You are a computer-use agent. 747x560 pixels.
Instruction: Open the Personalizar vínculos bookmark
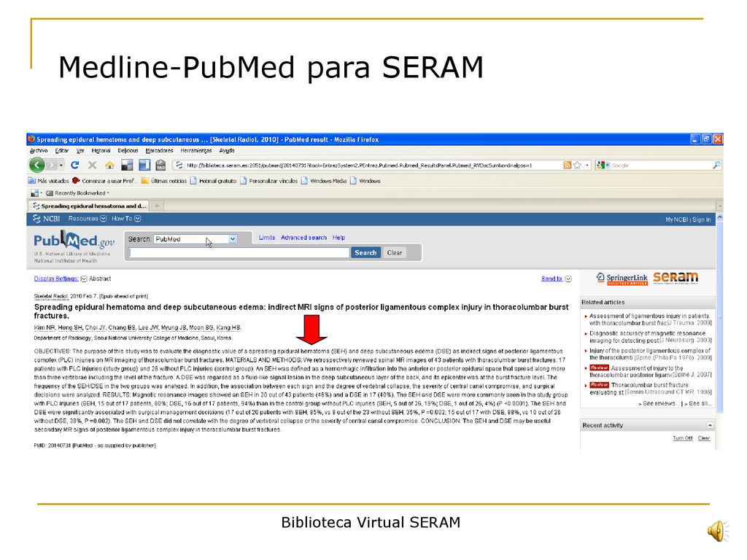[268, 181]
